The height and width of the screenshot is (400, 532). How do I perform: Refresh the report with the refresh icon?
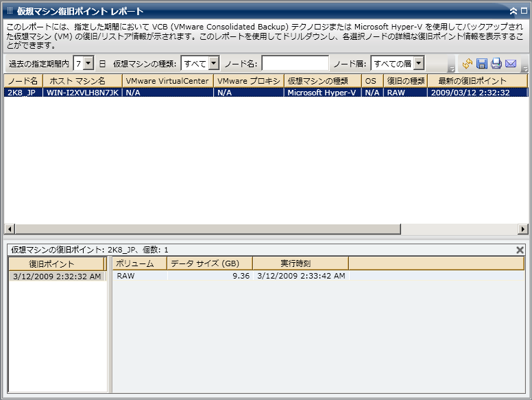[x=467, y=64]
